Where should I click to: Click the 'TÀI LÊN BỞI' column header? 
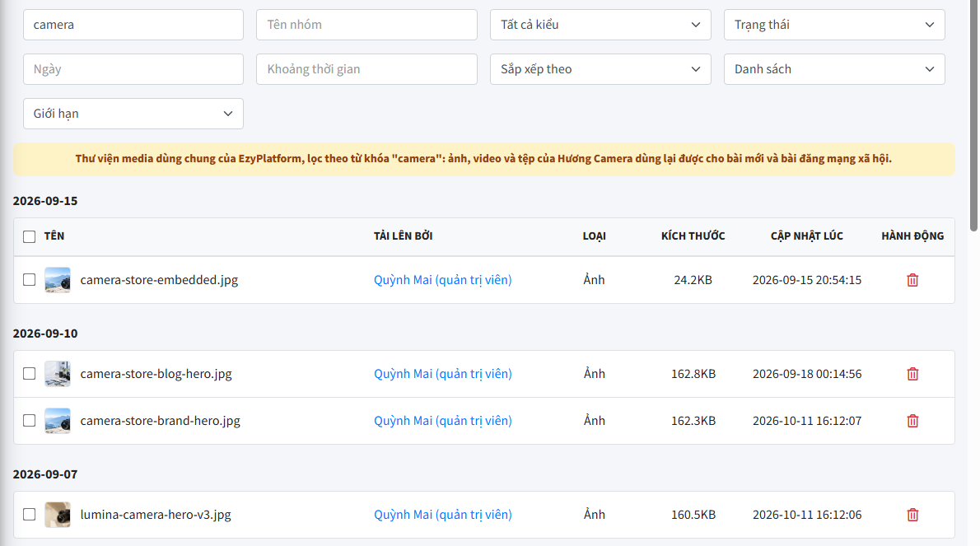(404, 236)
